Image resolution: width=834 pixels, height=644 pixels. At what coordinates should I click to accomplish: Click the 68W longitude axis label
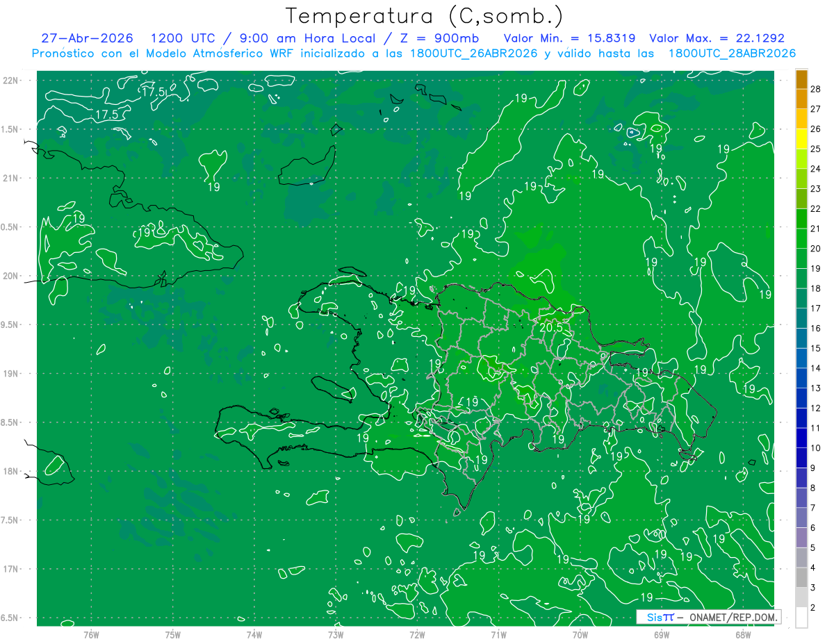[742, 634]
